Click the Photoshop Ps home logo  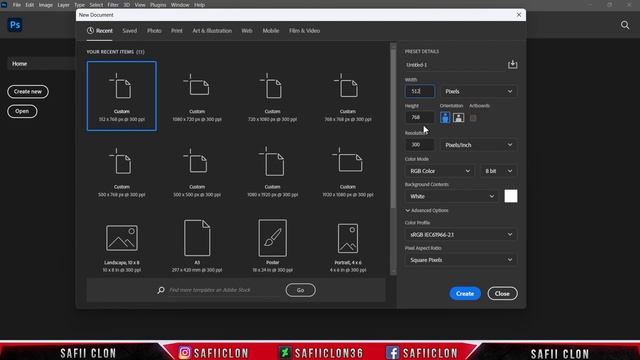15,25
